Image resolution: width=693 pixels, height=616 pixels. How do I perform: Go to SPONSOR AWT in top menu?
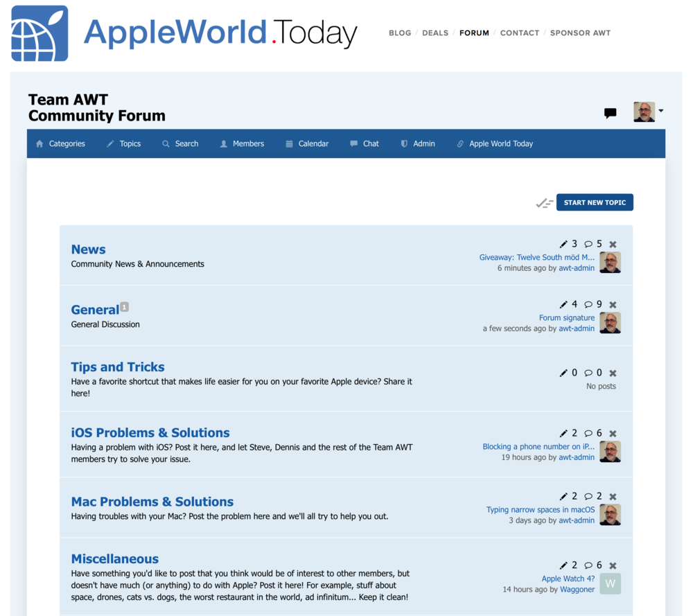580,33
